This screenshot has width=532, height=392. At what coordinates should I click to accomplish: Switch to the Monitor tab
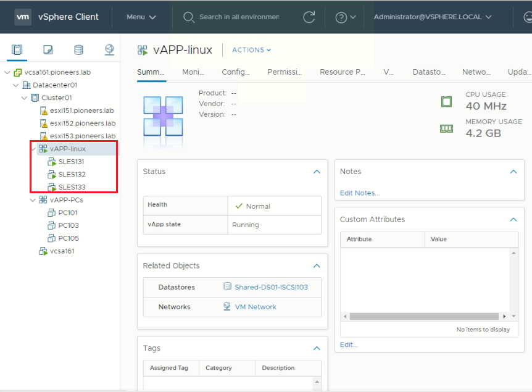tap(193, 72)
